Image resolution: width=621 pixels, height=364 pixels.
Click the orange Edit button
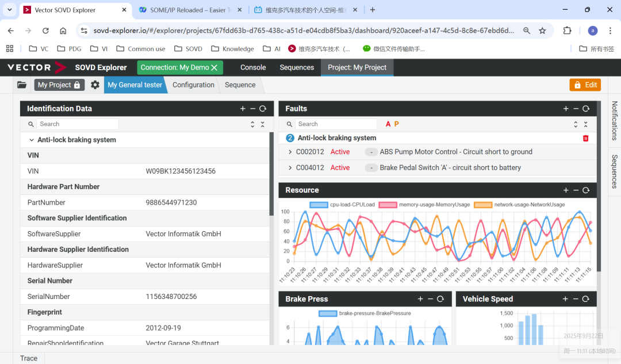[585, 85]
